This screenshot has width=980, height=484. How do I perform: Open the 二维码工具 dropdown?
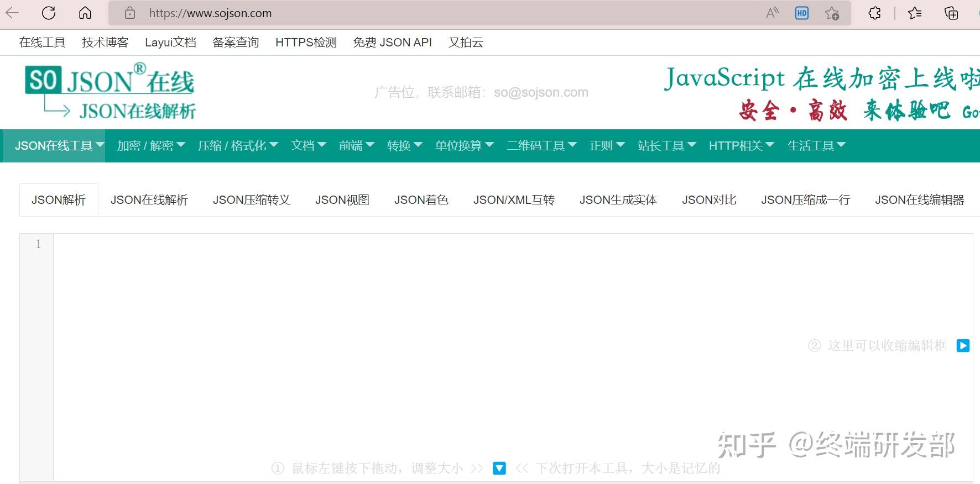542,146
